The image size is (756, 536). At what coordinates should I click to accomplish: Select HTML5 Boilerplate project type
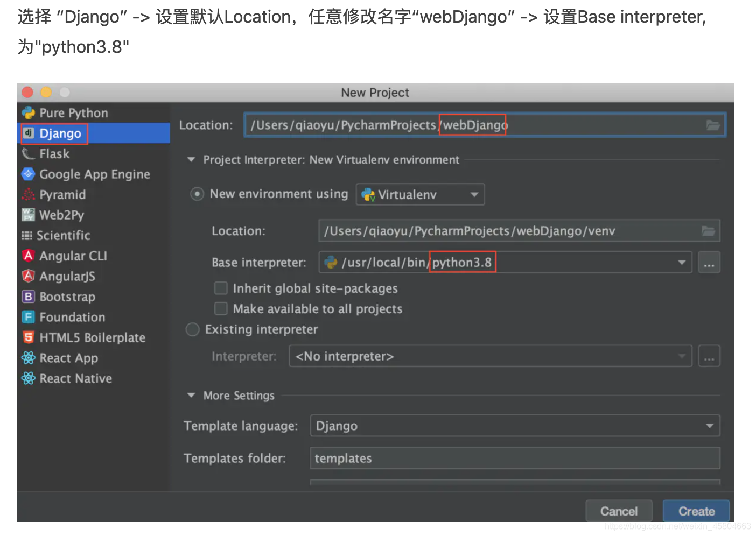pyautogui.click(x=94, y=338)
